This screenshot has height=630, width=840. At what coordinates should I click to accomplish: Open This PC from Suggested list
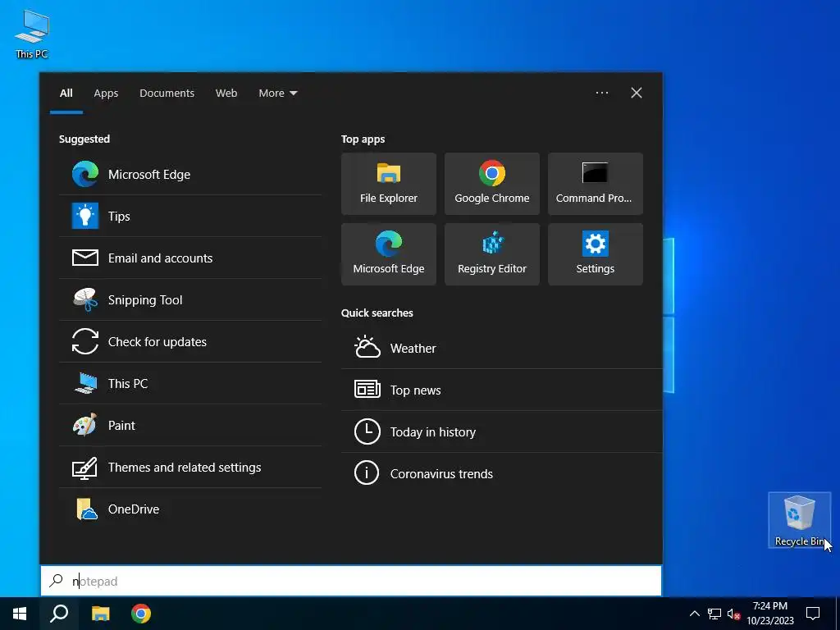point(190,383)
